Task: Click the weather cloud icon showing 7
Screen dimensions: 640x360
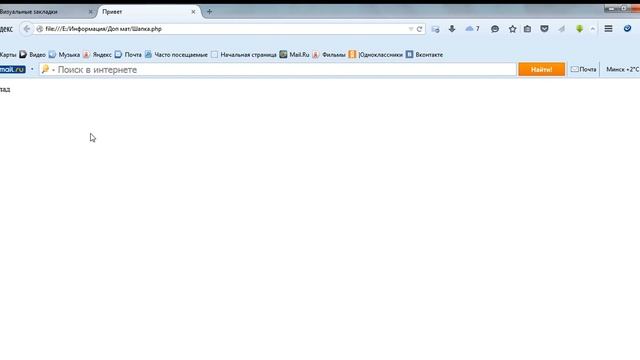Action: [472, 29]
